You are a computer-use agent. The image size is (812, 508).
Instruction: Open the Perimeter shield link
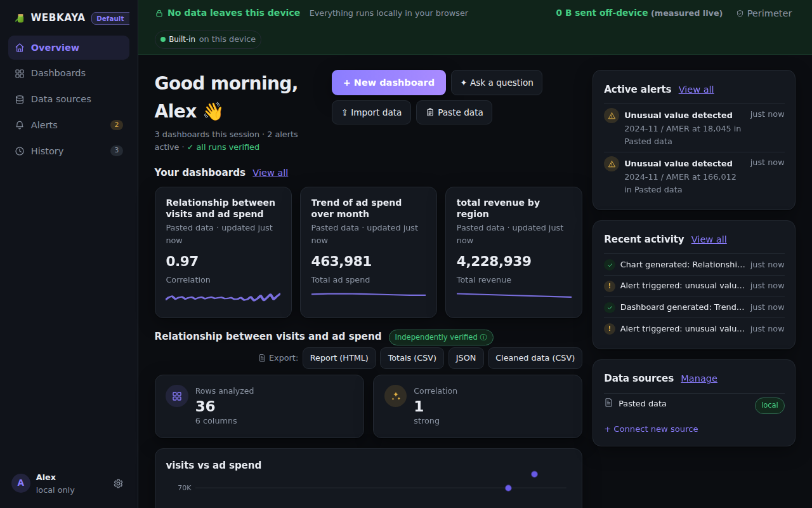coord(764,13)
